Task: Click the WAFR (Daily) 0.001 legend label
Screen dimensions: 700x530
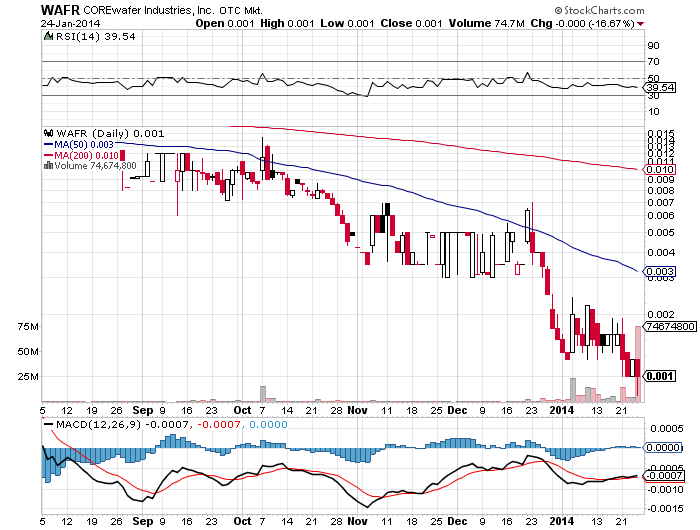Action: (110, 133)
